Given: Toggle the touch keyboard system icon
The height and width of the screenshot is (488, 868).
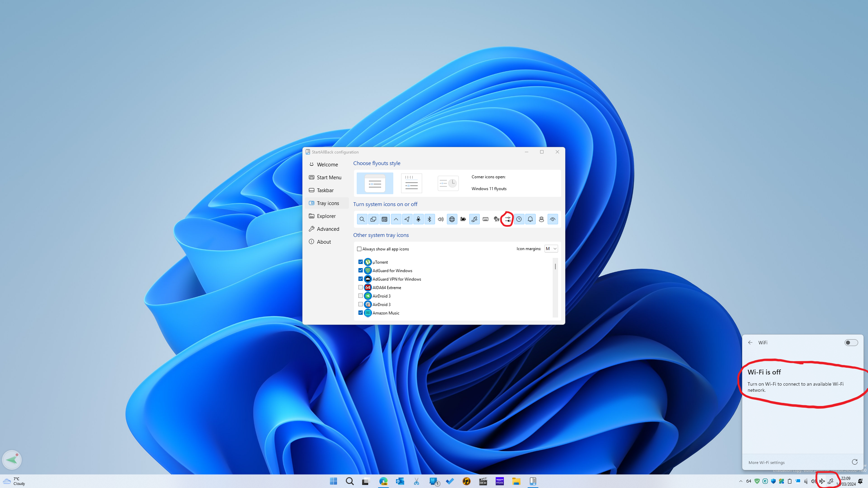Looking at the screenshot, I should tap(485, 219).
